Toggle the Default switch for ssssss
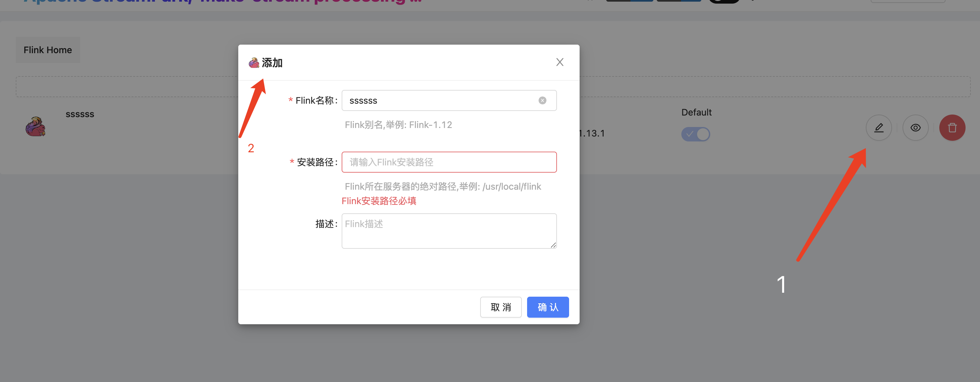 695,134
